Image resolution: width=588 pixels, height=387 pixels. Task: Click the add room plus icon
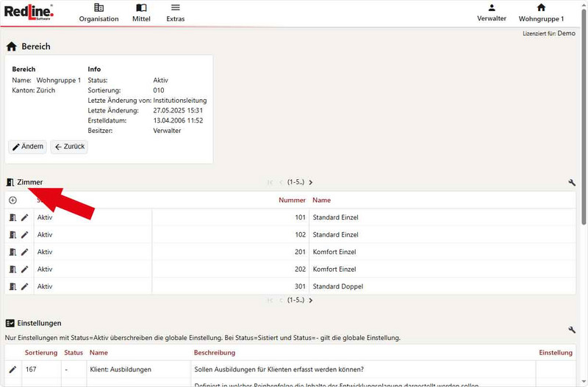[x=12, y=200]
